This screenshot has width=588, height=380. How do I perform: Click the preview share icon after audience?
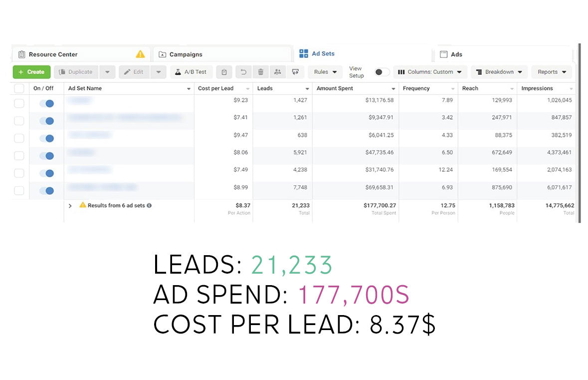pyautogui.click(x=295, y=72)
